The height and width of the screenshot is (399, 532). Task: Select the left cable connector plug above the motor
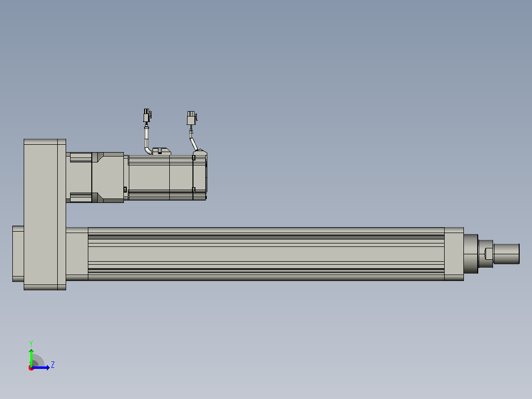pos(147,116)
